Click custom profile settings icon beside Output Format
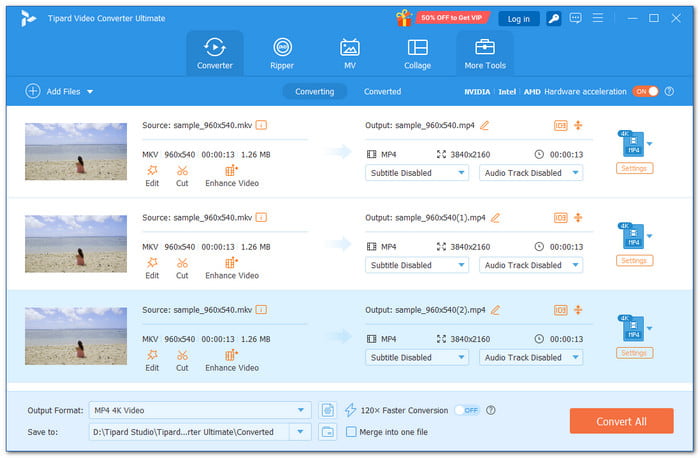 pyautogui.click(x=327, y=410)
